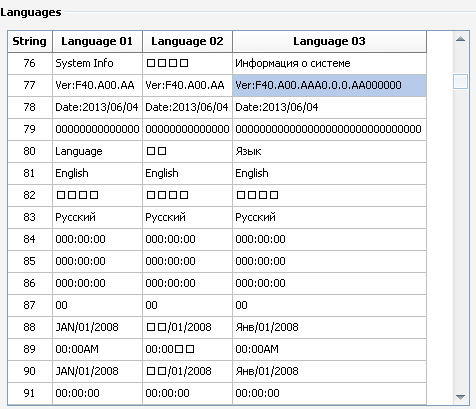Click the vertical scrollbar thumb
The height and width of the screenshot is (409, 476).
pyautogui.click(x=460, y=81)
